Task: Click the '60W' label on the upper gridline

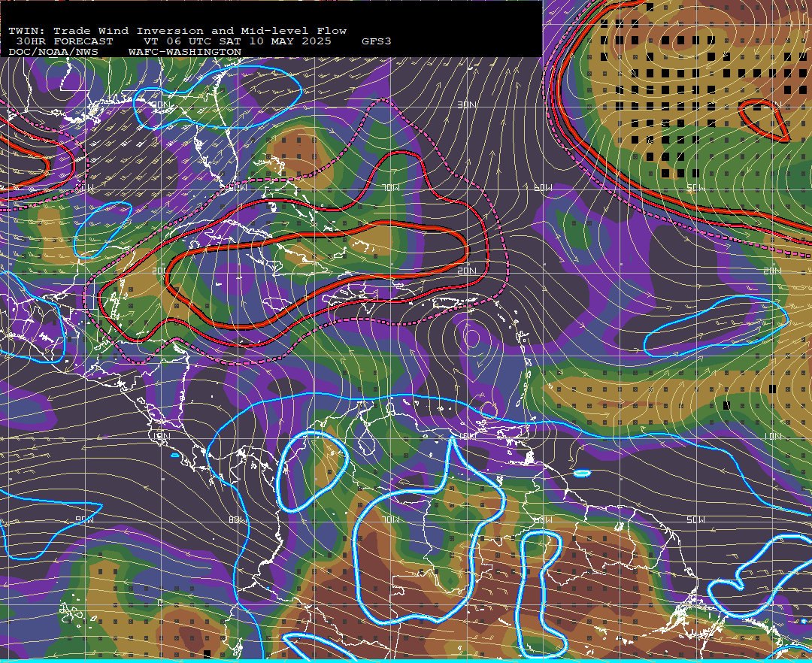Action: coord(543,187)
